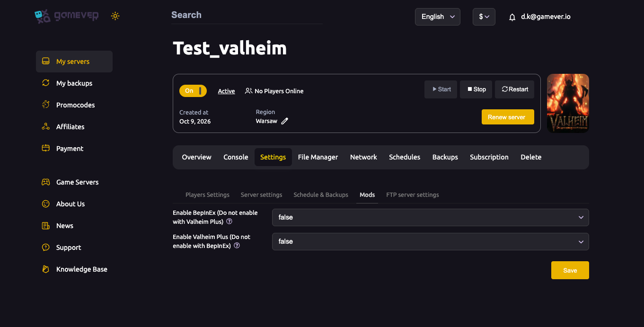Open the Schedule & Backups sub-tab
Viewport: 644px width, 327px height.
coord(321,194)
